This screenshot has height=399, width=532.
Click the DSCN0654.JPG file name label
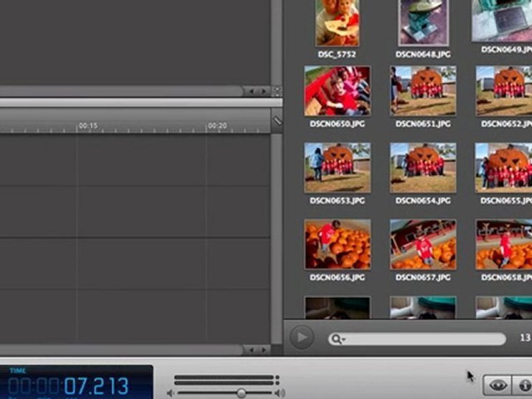(423, 201)
